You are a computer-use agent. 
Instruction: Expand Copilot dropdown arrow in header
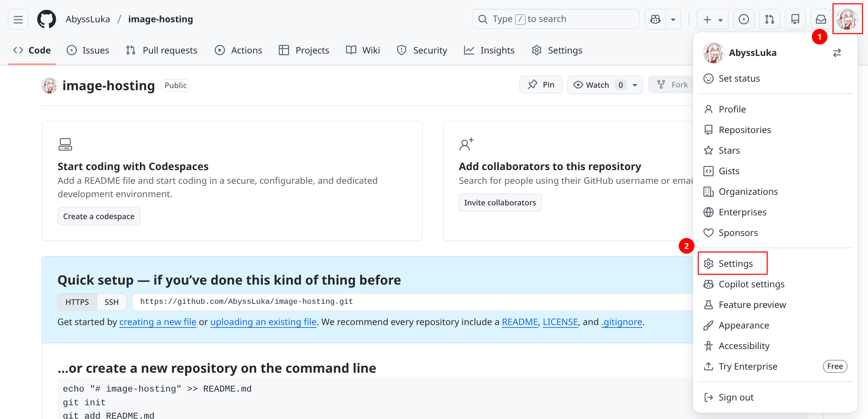click(x=673, y=20)
